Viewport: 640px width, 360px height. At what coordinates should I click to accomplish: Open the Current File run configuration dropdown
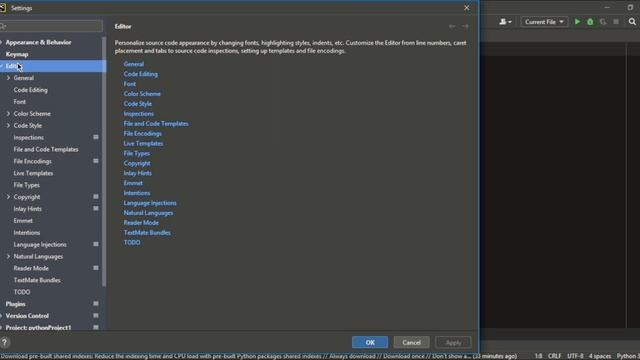[544, 22]
